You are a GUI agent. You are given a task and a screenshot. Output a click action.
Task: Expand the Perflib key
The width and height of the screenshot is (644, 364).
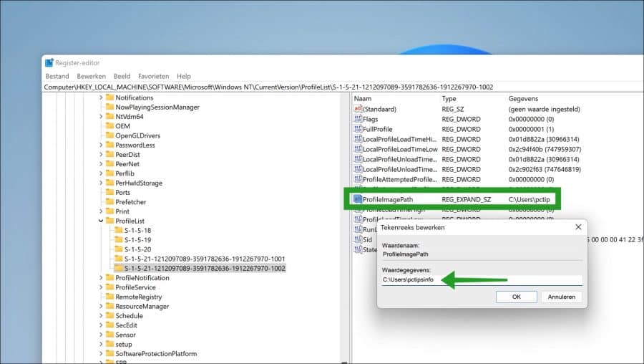[101, 173]
